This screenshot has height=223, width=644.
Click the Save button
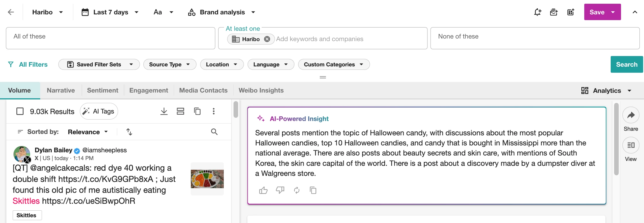[597, 12]
